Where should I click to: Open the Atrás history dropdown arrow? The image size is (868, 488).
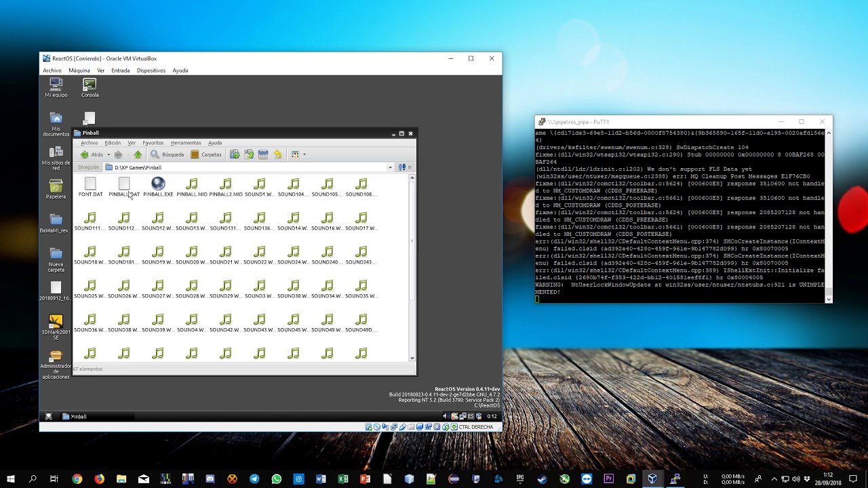click(108, 155)
